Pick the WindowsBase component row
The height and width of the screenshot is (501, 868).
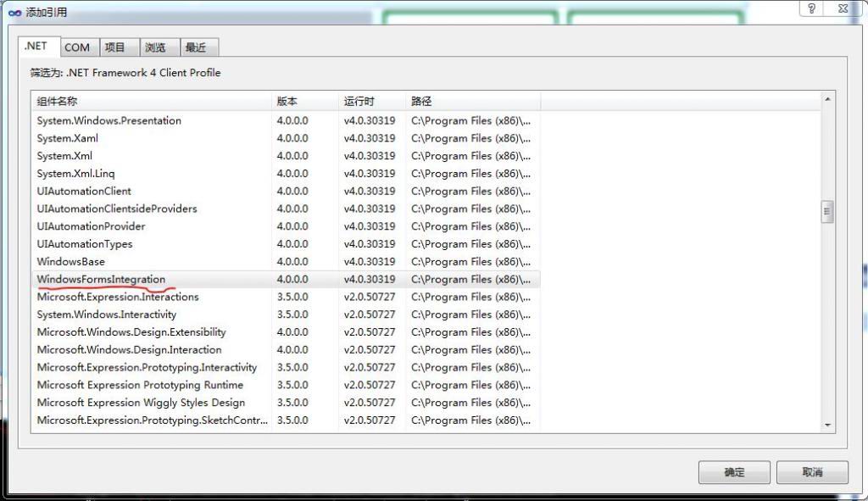[71, 261]
